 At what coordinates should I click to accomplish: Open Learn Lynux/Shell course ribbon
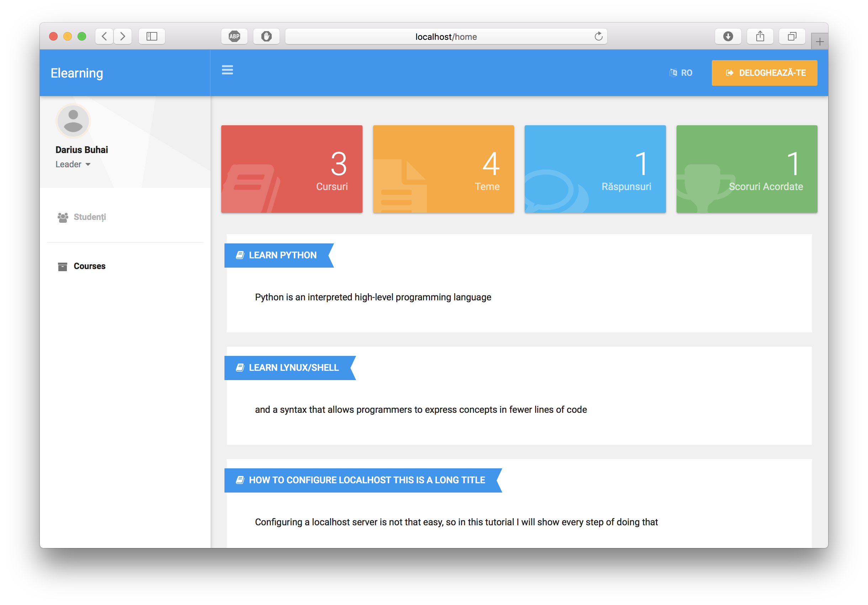[x=293, y=368]
